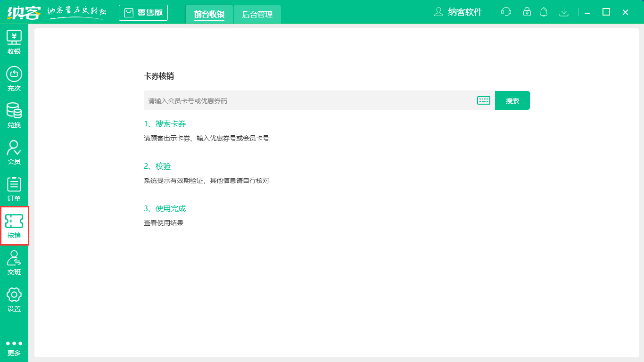Select the 充次 recharge icon in sidebar

(x=14, y=78)
